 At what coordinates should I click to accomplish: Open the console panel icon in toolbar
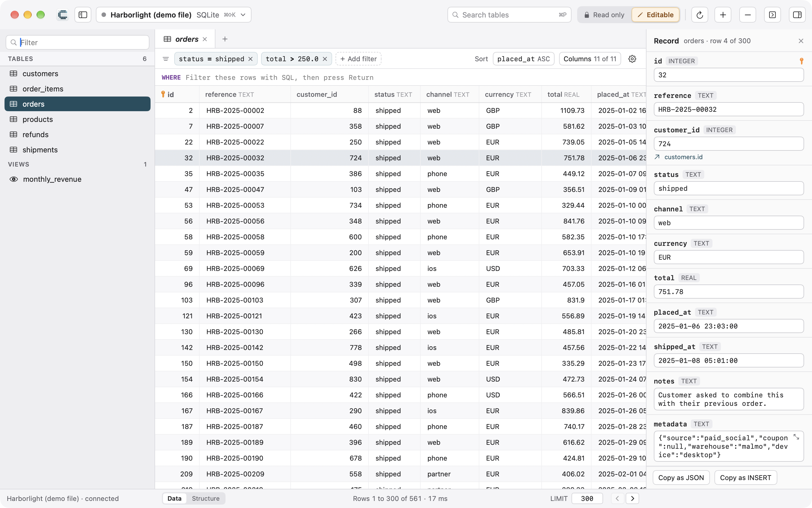(773, 15)
